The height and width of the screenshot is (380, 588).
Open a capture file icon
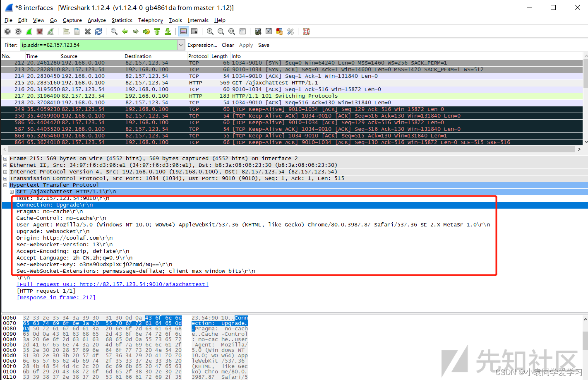pos(66,31)
